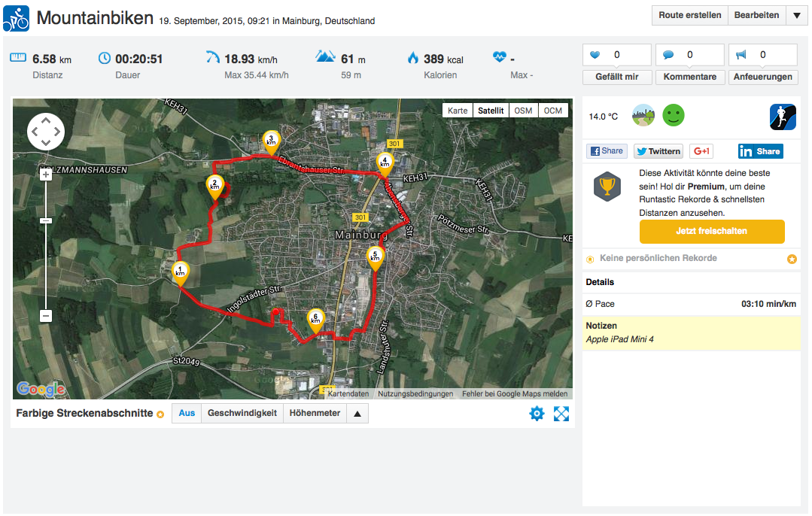Click the Apple iPad Mini 4 note

[619, 339]
